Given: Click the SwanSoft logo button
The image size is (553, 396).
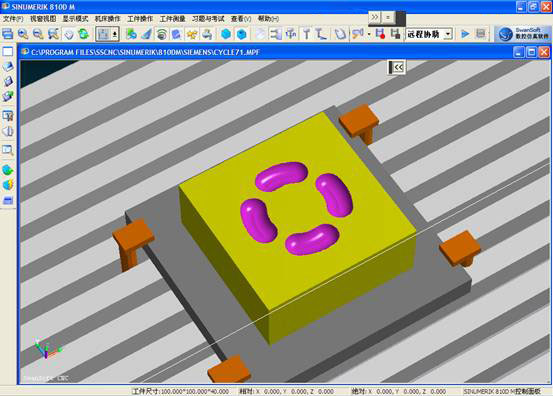Looking at the screenshot, I should pyautogui.click(x=523, y=34).
